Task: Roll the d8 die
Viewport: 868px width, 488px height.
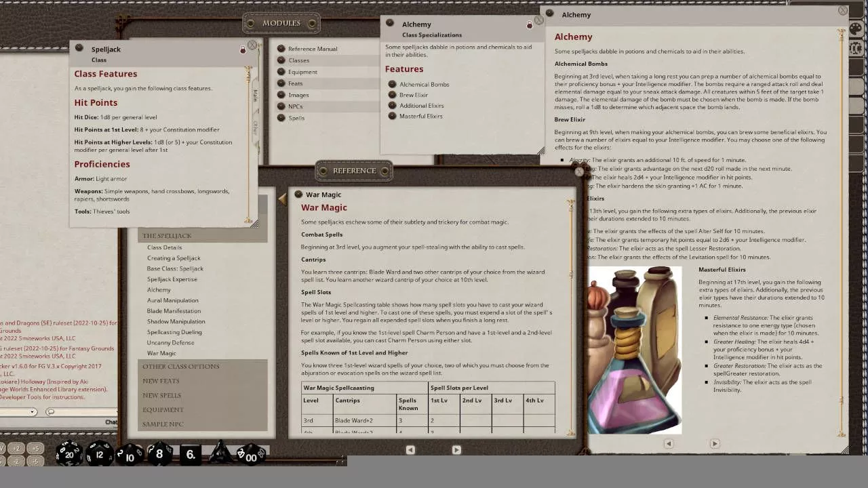Action: (159, 454)
